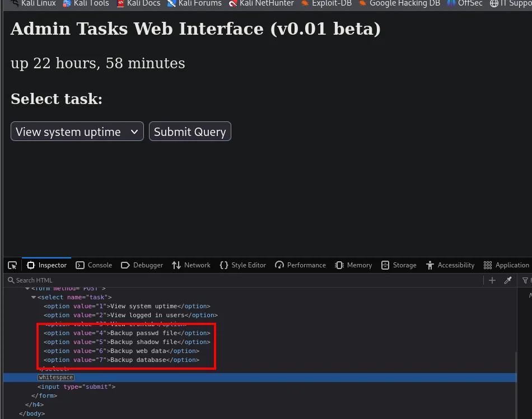The height and width of the screenshot is (419, 532).
Task: Click the markup panel vertical scrollbar
Action: (516, 386)
